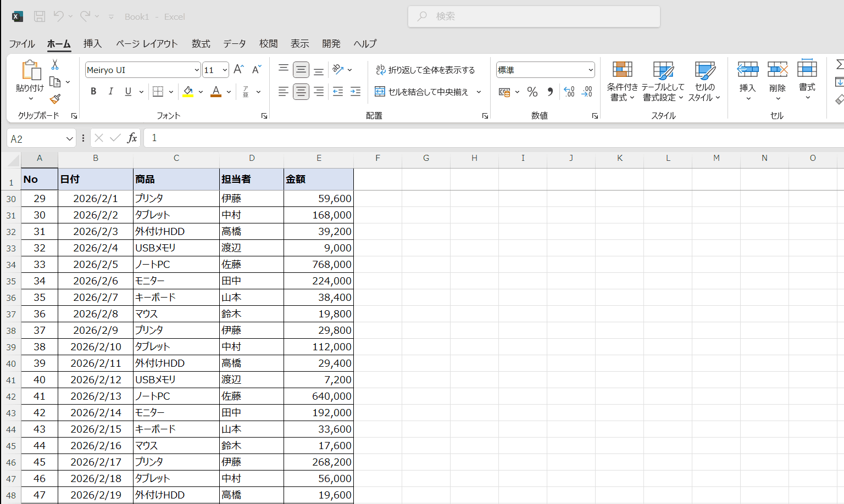Switch to the 数式 ribbon tab
Image resolution: width=844 pixels, height=504 pixels.
[201, 44]
